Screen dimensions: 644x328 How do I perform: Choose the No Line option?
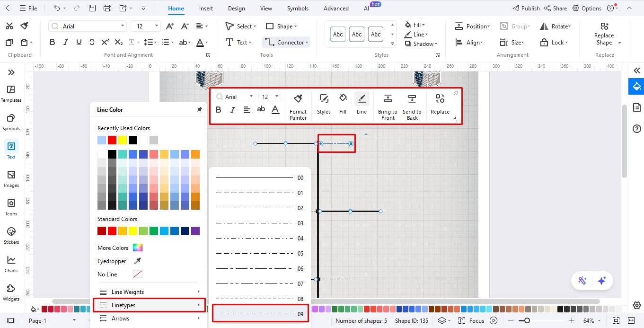coord(120,274)
